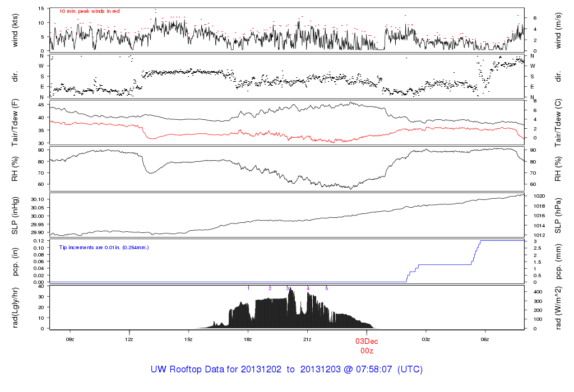The image size is (574, 392).
Task: Select the '21z' time tick label
Action: [307, 339]
